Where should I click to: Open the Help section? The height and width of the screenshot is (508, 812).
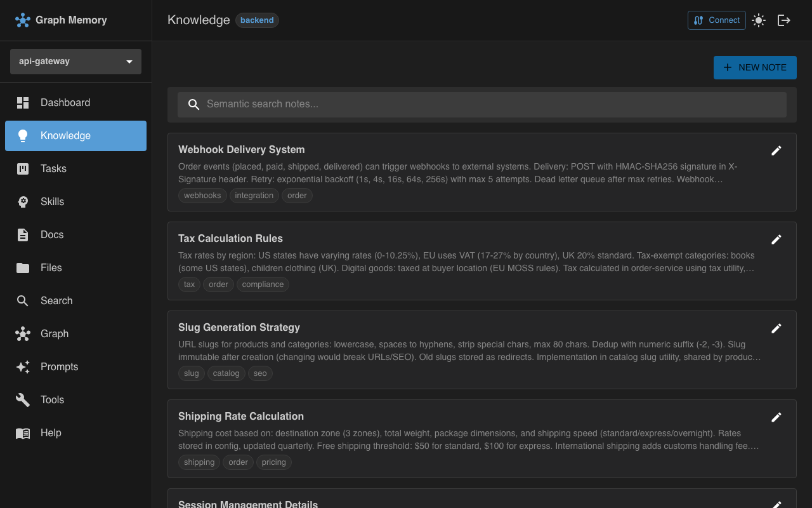[51, 432]
